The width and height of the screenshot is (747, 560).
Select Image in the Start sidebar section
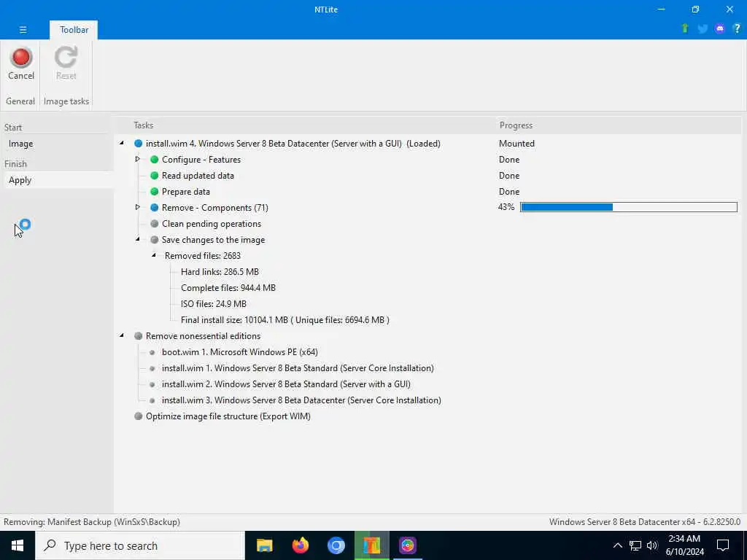click(57, 144)
